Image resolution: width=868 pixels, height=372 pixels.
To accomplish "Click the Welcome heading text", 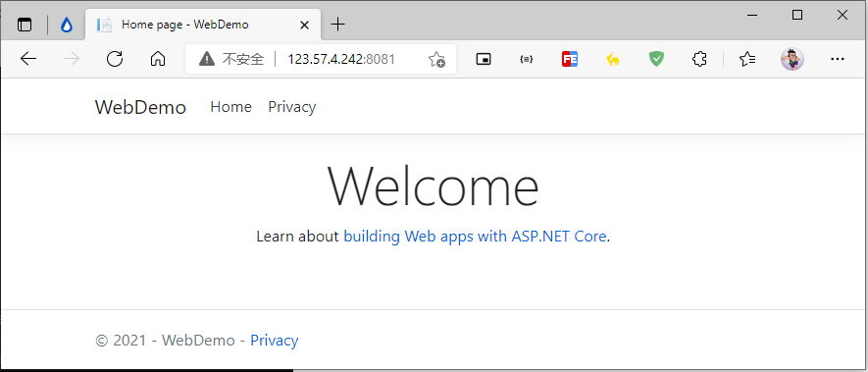I will click(x=433, y=186).
